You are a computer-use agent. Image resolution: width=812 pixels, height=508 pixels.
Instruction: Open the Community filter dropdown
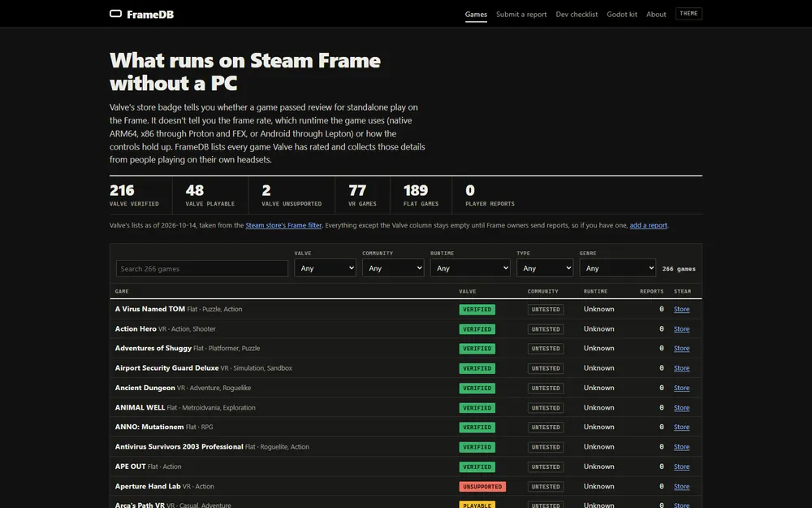(x=393, y=268)
